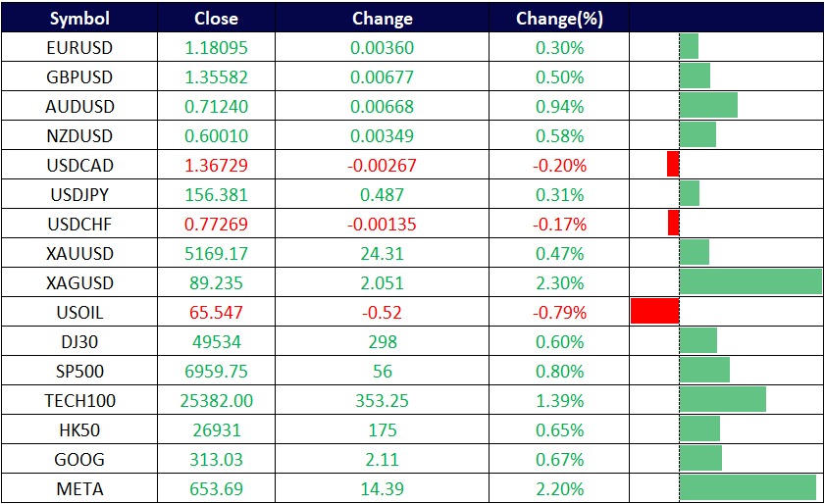Click the AUDUSD percent change 0.94%
The height and width of the screenshot is (504, 825).
coord(559,106)
